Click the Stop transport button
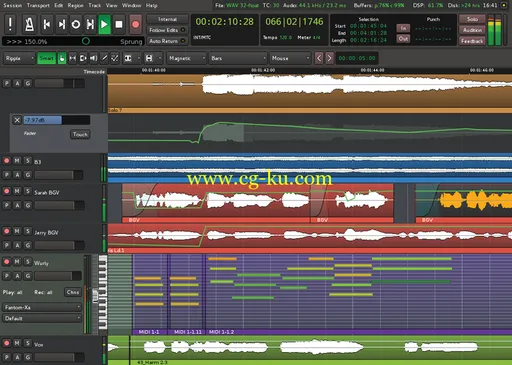The width and height of the screenshot is (512, 365). (x=119, y=24)
